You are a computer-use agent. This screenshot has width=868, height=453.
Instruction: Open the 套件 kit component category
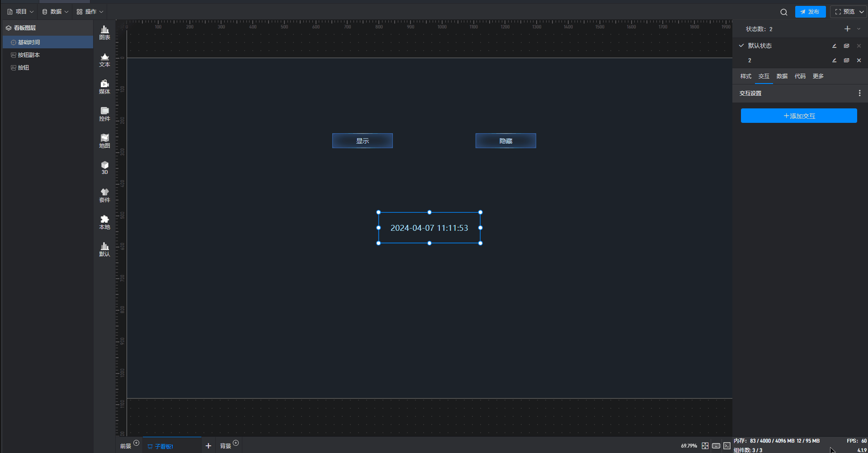104,195
